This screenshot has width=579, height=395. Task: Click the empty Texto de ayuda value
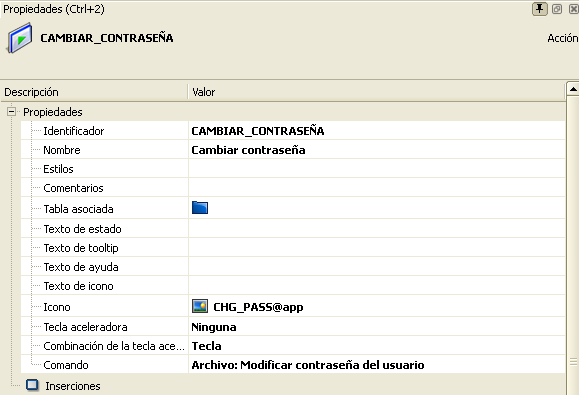pyautogui.click(x=377, y=267)
